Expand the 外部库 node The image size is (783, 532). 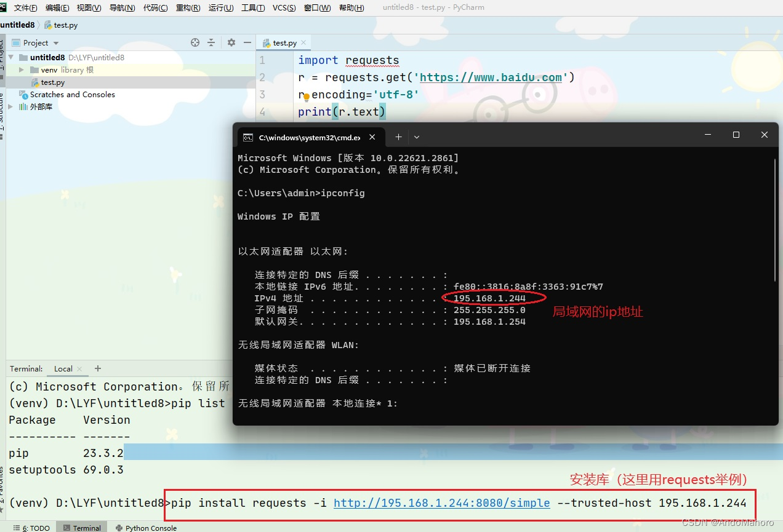point(10,106)
